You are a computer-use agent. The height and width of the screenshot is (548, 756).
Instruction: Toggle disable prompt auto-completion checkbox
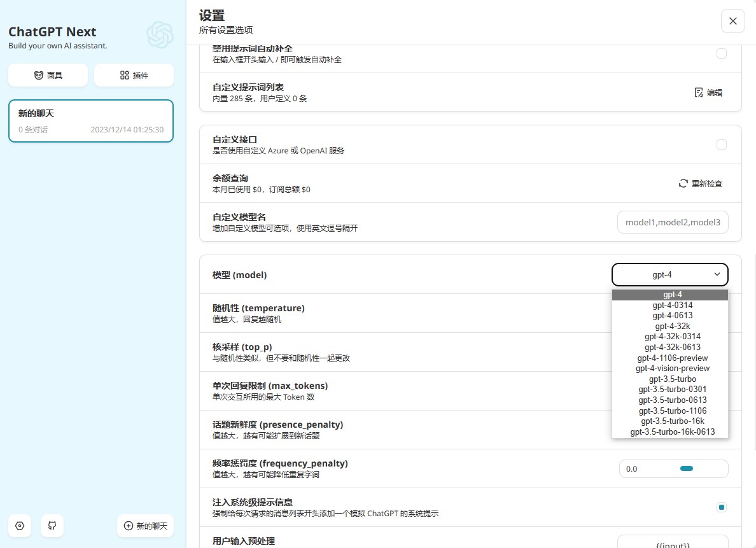722,53
